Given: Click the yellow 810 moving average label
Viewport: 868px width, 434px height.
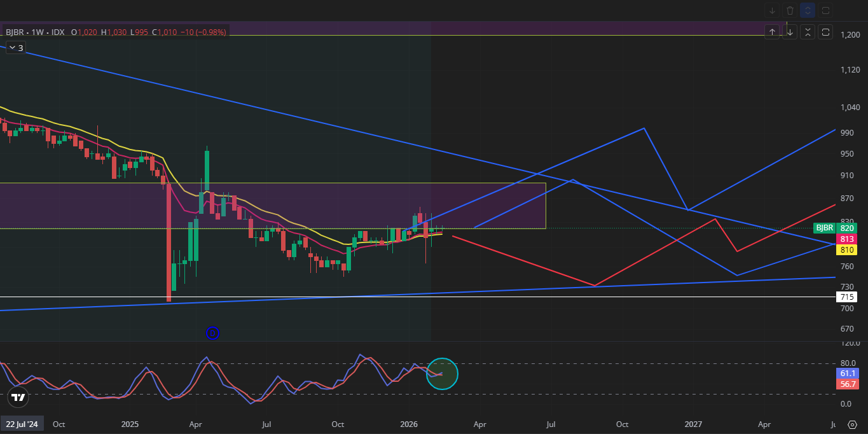Looking at the screenshot, I should 847,249.
